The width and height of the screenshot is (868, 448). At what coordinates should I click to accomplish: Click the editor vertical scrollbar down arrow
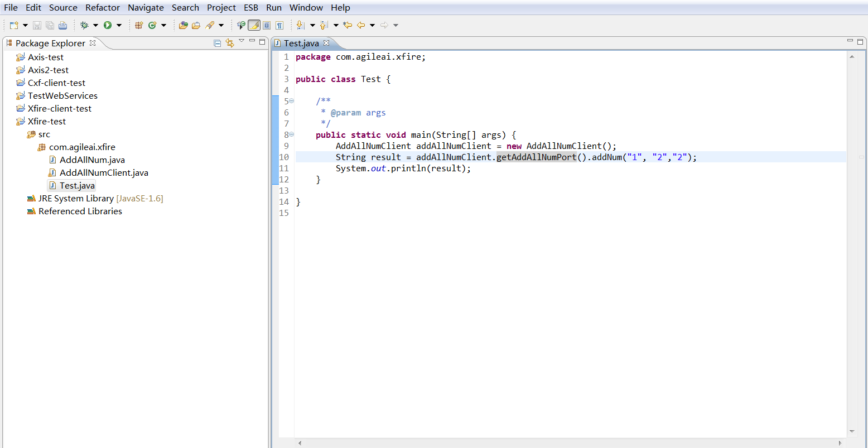(x=852, y=431)
